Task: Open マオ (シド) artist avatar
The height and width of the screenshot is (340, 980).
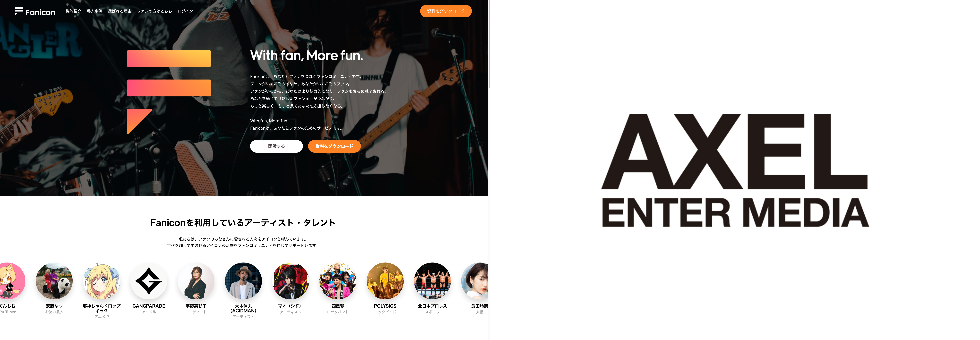Action: (291, 281)
